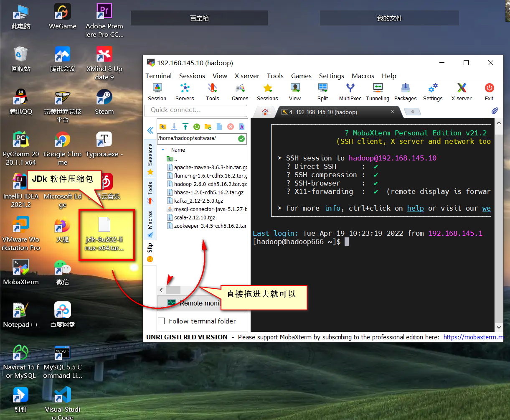Click the home tab icon
The width and height of the screenshot is (510, 420).
click(265, 112)
